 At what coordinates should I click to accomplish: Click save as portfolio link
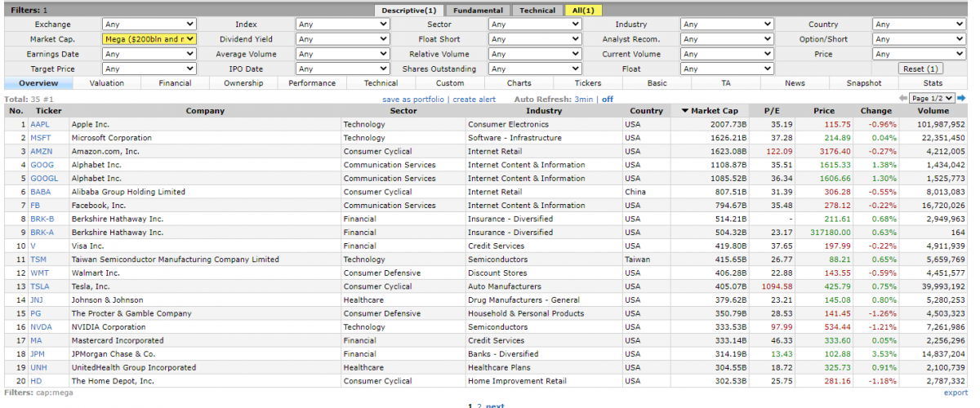413,99
